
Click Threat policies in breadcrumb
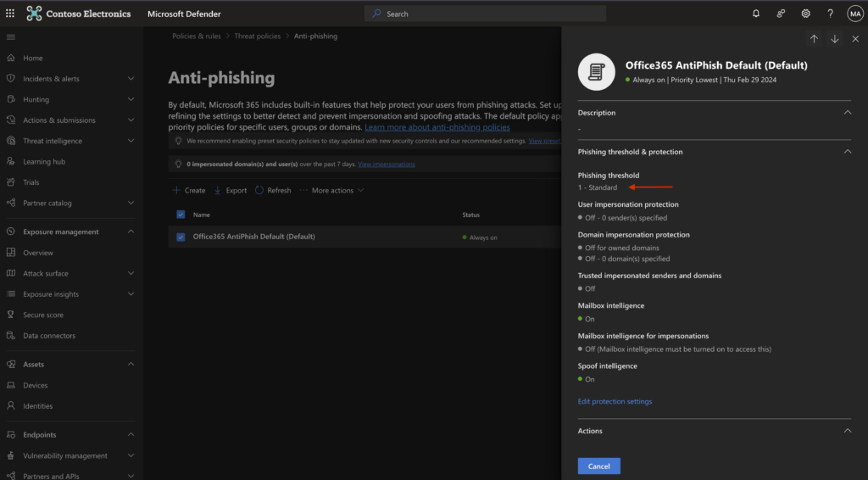click(x=259, y=36)
